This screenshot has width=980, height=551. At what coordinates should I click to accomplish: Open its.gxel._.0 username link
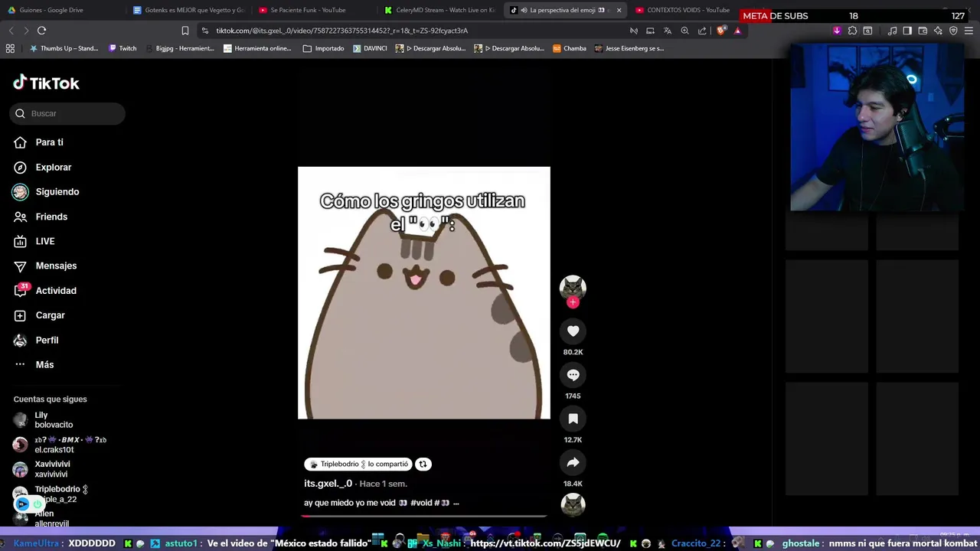328,484
